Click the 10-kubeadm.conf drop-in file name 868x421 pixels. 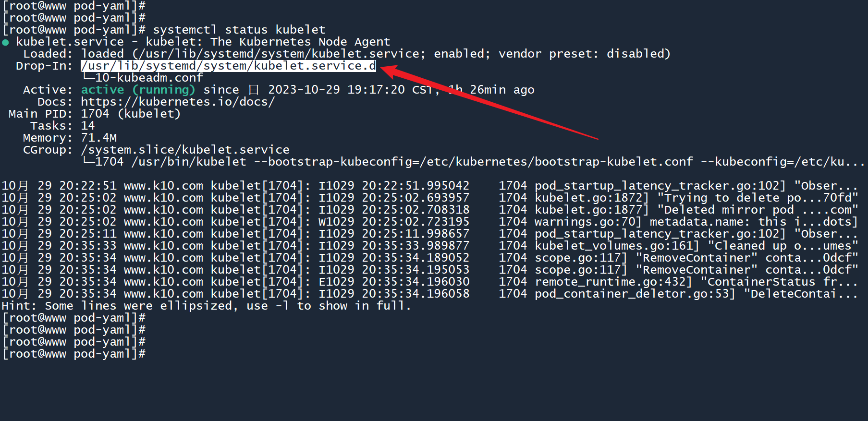click(x=149, y=78)
